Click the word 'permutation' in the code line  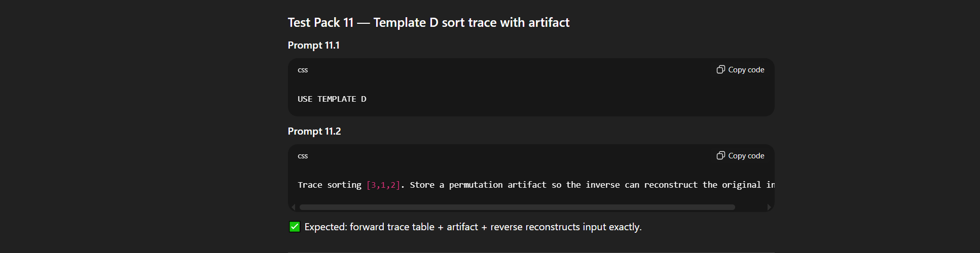point(476,185)
